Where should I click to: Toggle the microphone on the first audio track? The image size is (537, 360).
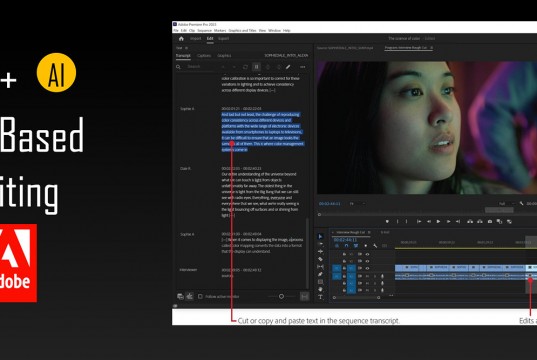pyautogui.click(x=382, y=276)
